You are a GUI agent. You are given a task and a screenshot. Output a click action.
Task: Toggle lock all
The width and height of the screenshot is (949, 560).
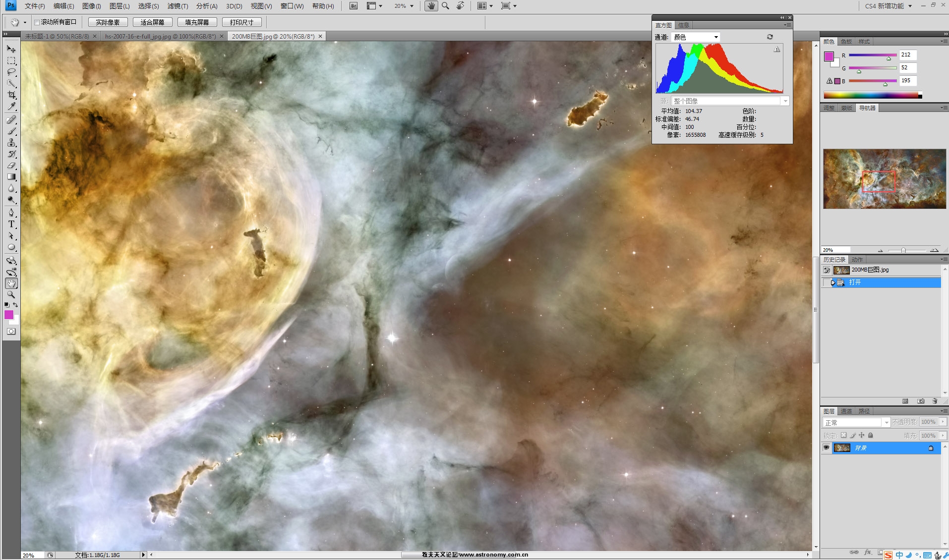[870, 435]
